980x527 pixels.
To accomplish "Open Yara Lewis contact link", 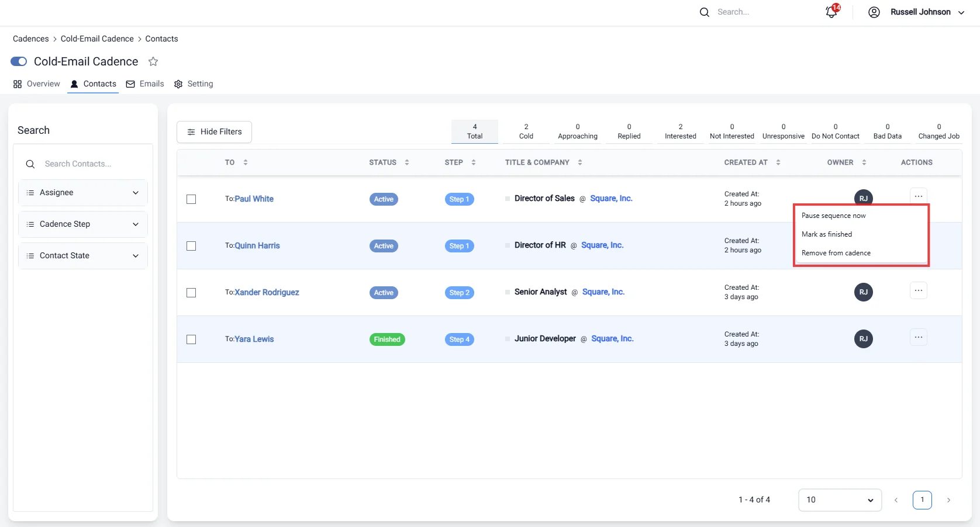I will (x=254, y=339).
